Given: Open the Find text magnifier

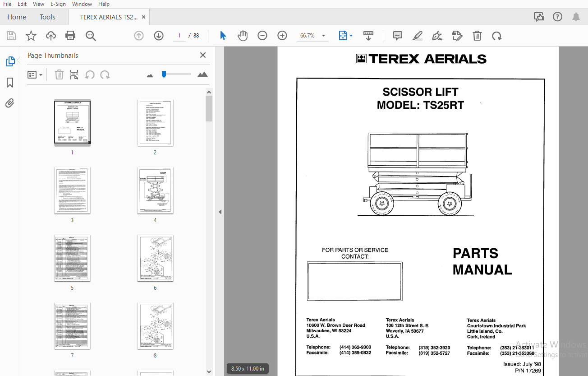Looking at the screenshot, I should click(x=91, y=36).
